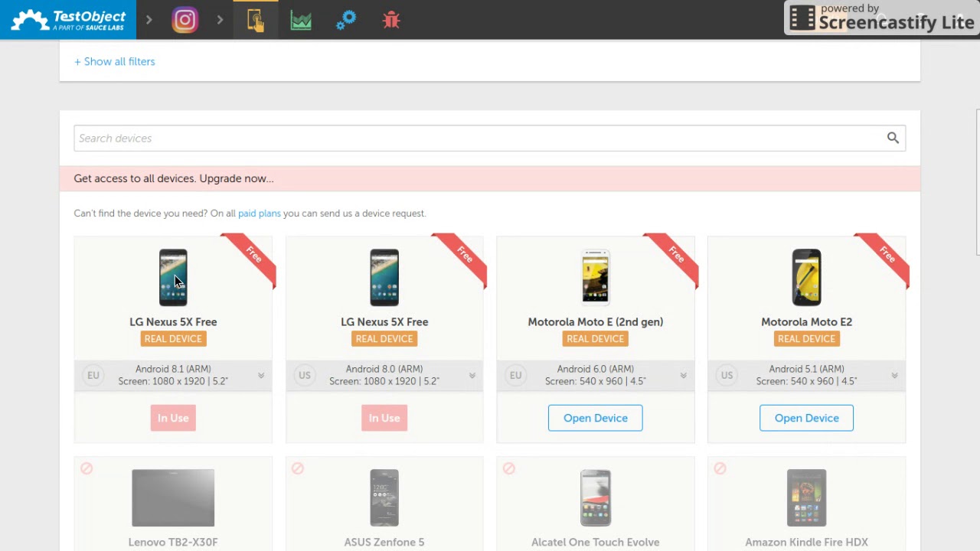Click unavailable icon on Lenovo TB2-X30F
The image size is (980, 551).
[87, 468]
